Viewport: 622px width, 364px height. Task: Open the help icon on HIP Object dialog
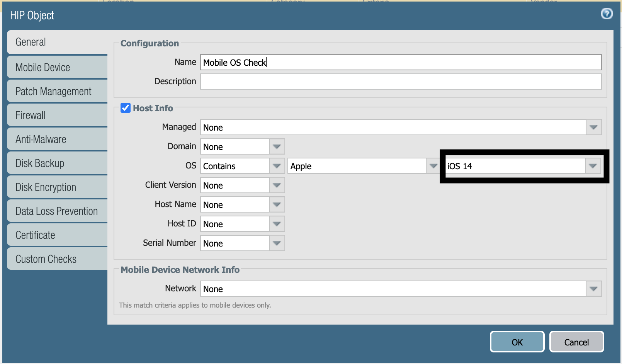point(606,14)
